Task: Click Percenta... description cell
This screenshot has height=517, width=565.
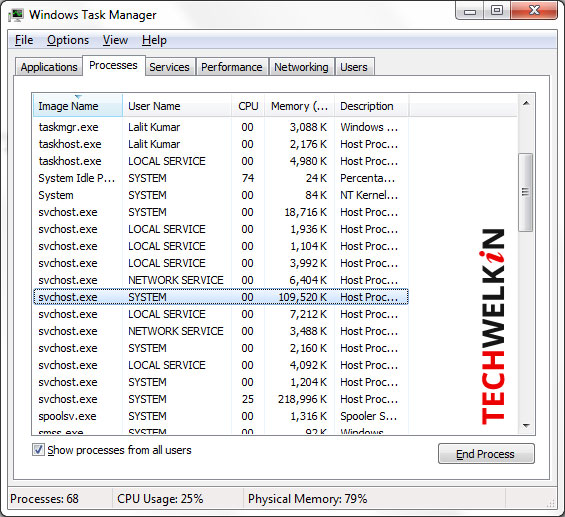Action: [x=368, y=178]
